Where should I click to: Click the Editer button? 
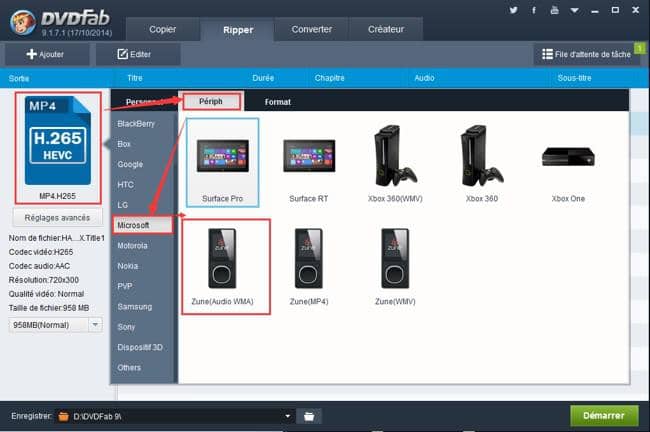coord(137,54)
